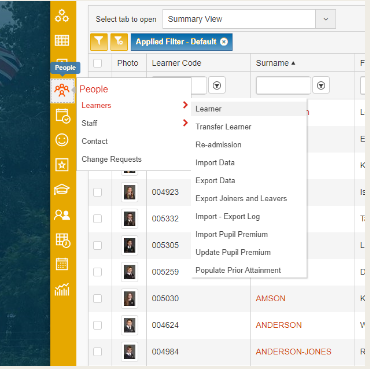This screenshot has height=369, width=370.
Task: Open photo thumbnail for learner 004984
Action: point(129,352)
